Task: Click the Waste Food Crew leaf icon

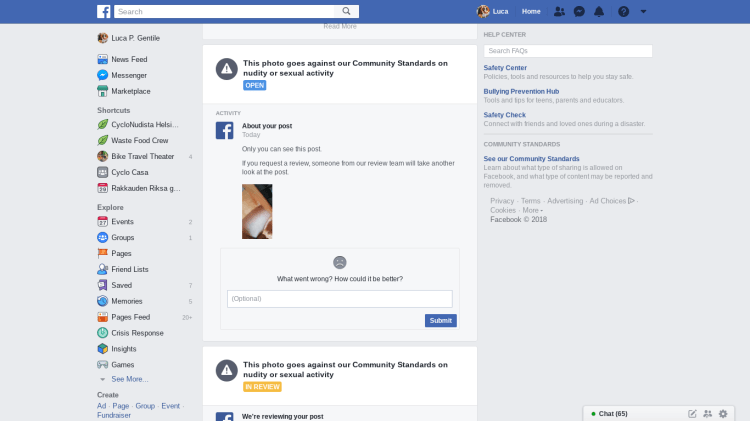Action: (x=102, y=140)
